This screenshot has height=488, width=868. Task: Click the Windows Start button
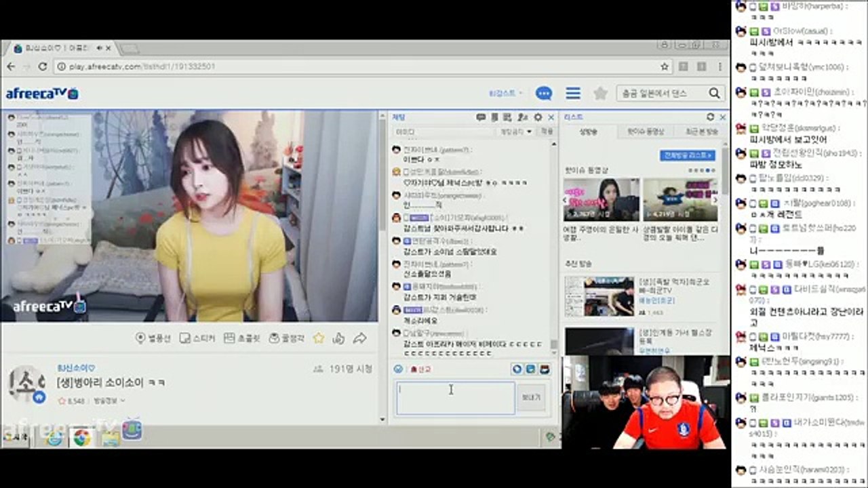click(x=15, y=438)
